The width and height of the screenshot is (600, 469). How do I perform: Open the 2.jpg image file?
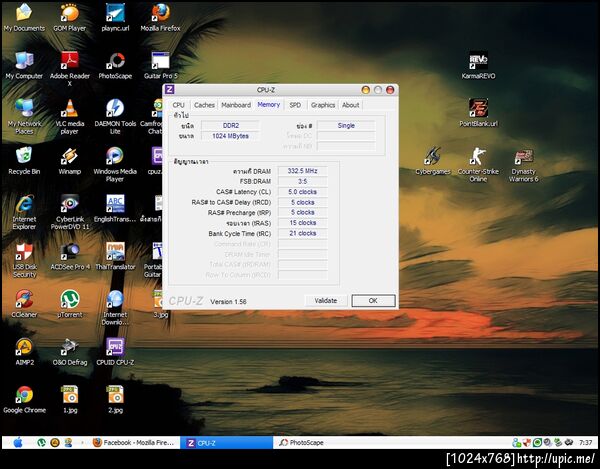coord(115,399)
